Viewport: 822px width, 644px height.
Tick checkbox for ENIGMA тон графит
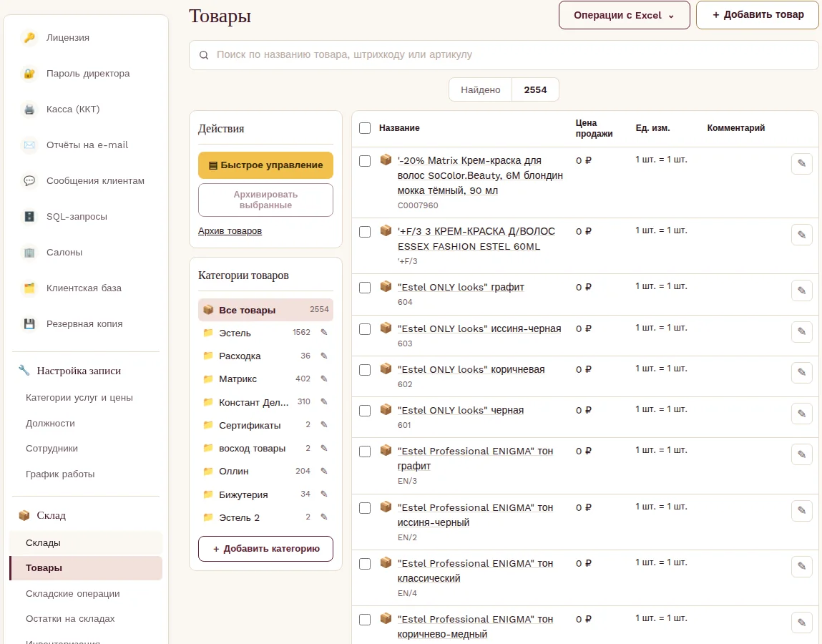[365, 452]
